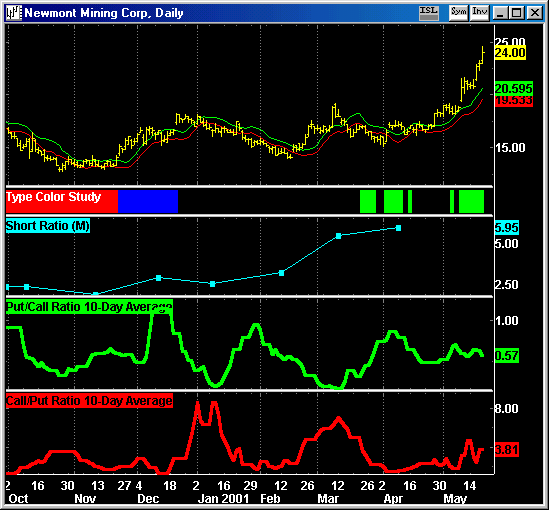Click the Sym symbol button
549x510 pixels.
tap(458, 13)
